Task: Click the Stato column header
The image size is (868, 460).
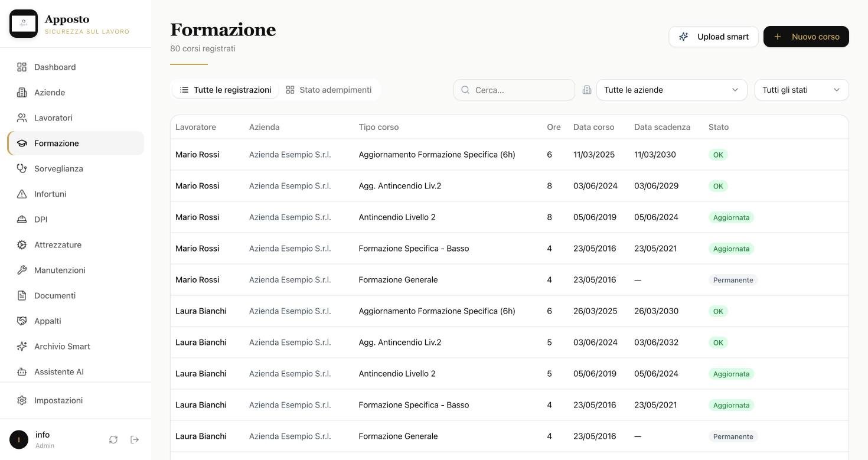Action: [x=719, y=127]
